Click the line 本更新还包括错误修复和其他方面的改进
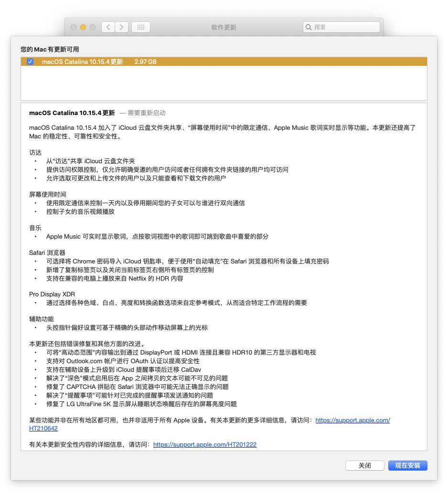The width and height of the screenshot is (448, 493). pos(87,344)
